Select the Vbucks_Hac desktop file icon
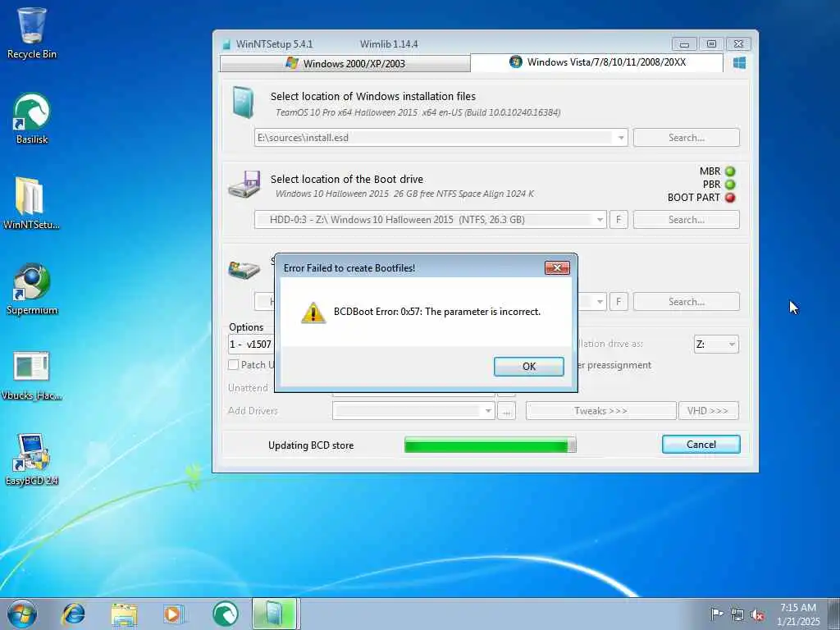This screenshot has width=840, height=630. click(x=32, y=375)
